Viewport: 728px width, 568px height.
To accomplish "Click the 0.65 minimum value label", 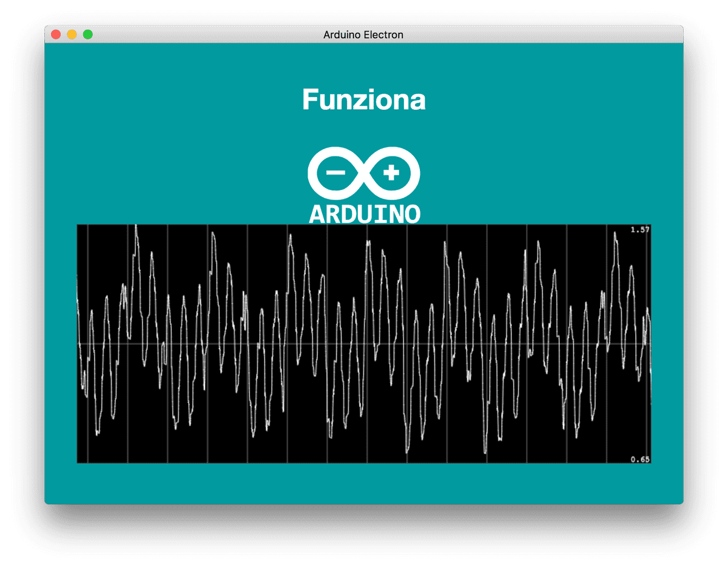I will click(640, 459).
